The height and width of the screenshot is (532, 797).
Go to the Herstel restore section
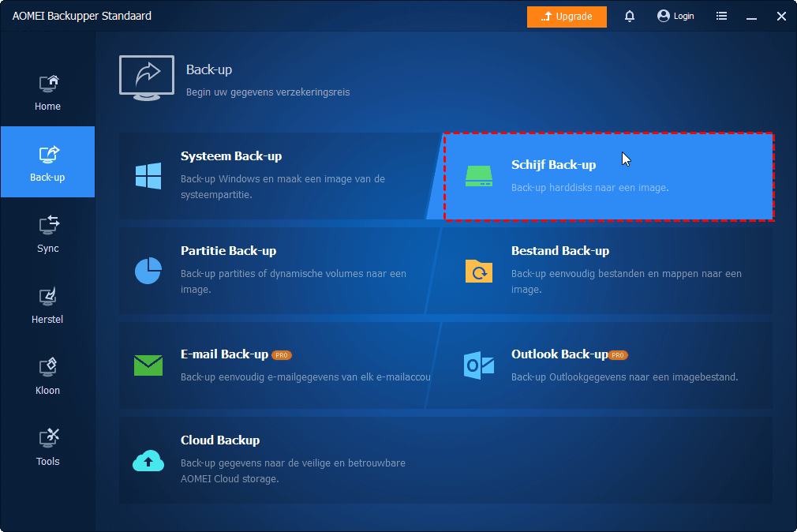coord(48,305)
